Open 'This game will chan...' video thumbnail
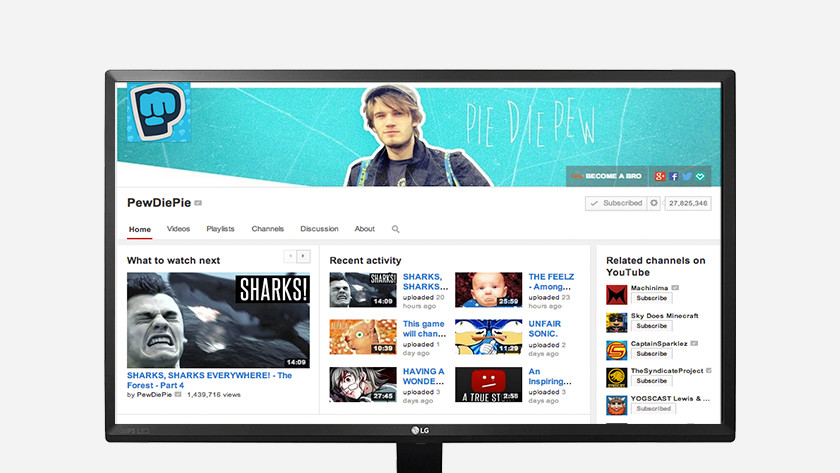The width and height of the screenshot is (840, 473). (363, 337)
